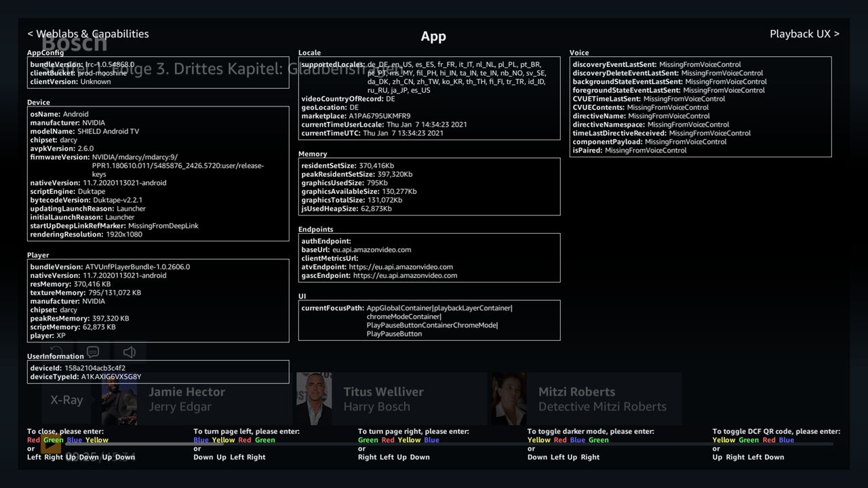Click the player value XP
This screenshot has height=488, width=868.
61,335
